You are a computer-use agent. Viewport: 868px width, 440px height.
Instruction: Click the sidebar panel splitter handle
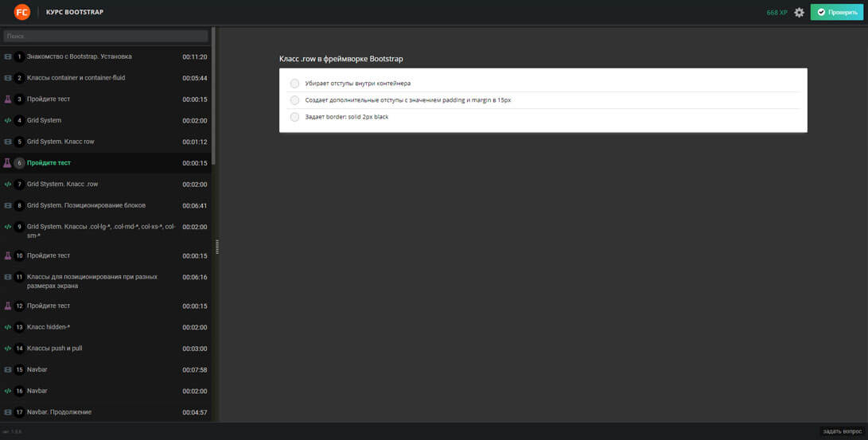click(x=217, y=247)
